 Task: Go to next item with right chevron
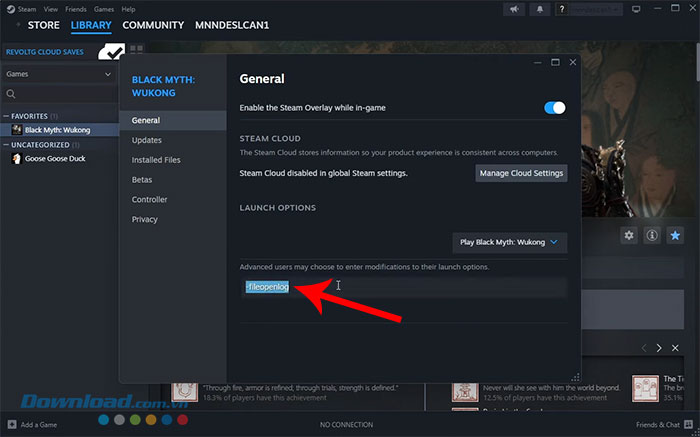[x=659, y=348]
